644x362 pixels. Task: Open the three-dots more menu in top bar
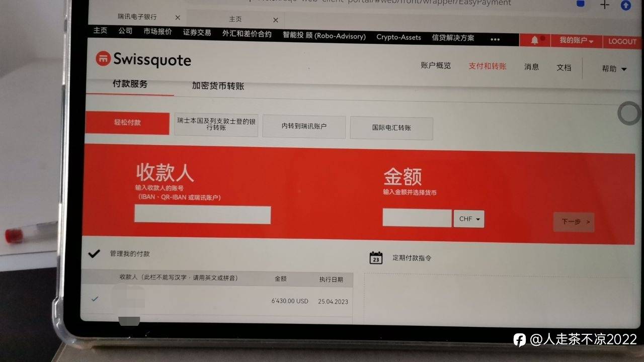pyautogui.click(x=495, y=40)
